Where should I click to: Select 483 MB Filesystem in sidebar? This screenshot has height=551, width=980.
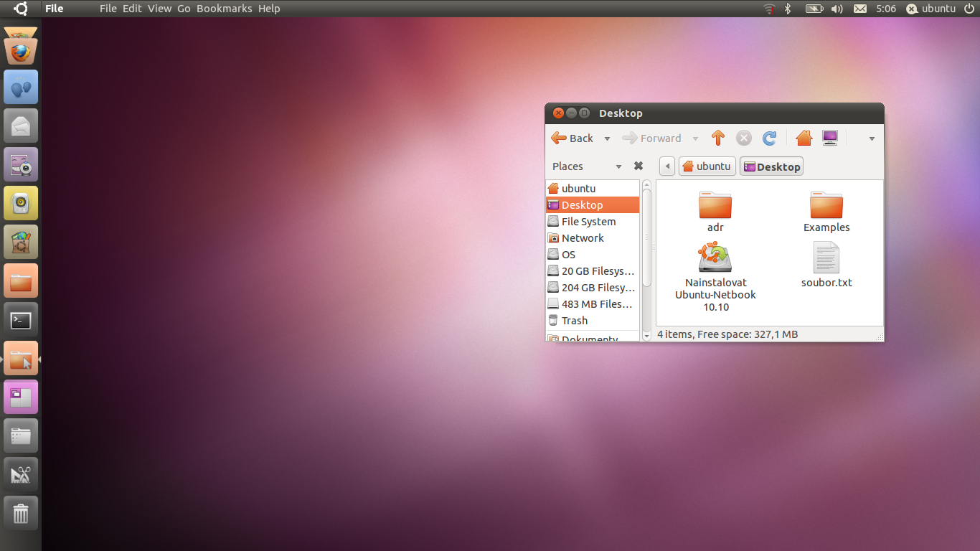593,303
